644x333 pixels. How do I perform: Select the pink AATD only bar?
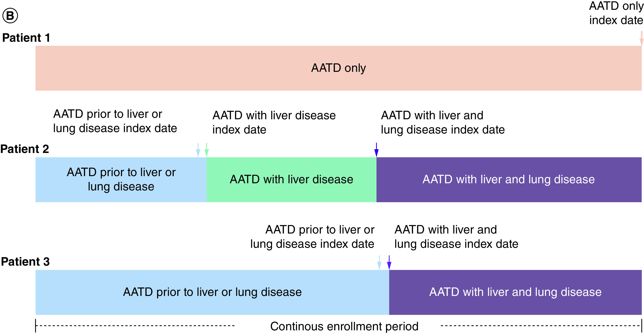point(338,68)
